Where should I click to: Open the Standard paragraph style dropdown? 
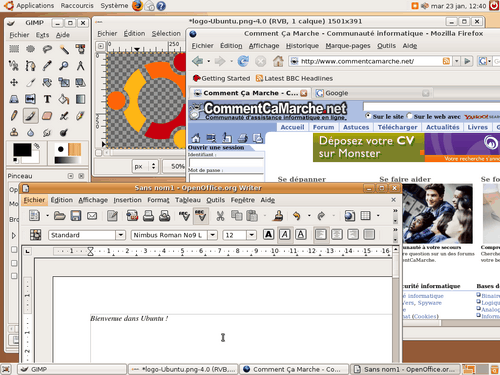coord(121,235)
